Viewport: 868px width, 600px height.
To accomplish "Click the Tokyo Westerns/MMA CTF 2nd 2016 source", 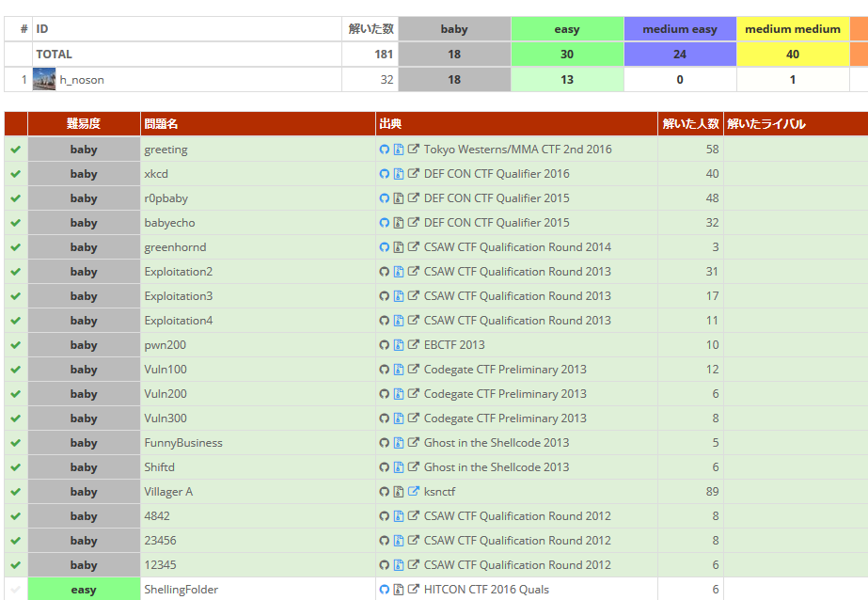I will tap(517, 150).
